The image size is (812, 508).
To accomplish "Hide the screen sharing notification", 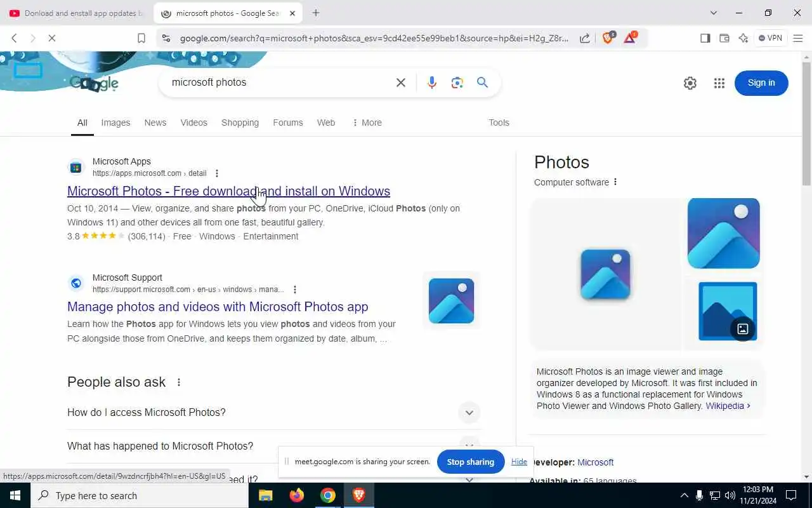I will 519,462.
